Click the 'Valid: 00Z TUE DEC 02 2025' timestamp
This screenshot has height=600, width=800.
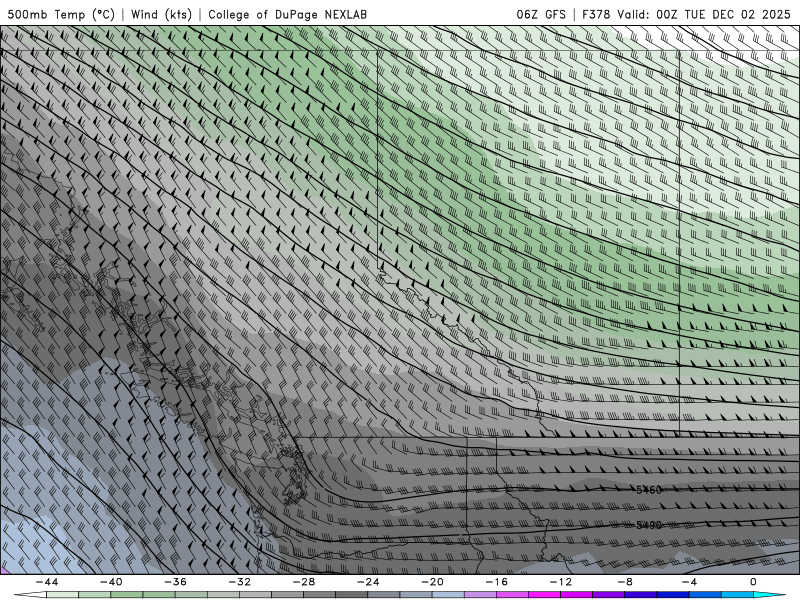(704, 15)
